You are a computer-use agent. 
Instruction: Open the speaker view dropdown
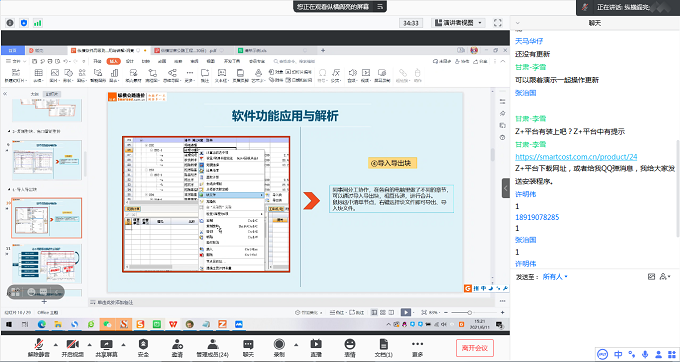459,23
